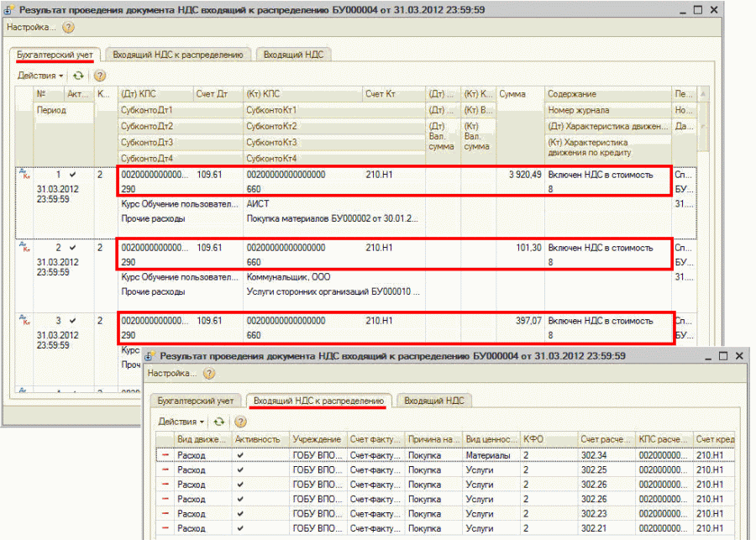Click the help icon in the lower Действия toolbar
The width and height of the screenshot is (756, 540).
[x=240, y=422]
